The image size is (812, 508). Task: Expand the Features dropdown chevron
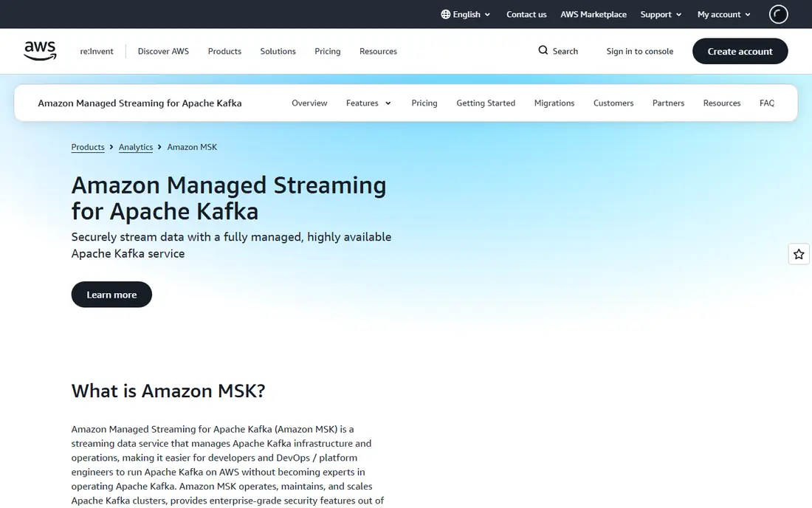click(388, 103)
